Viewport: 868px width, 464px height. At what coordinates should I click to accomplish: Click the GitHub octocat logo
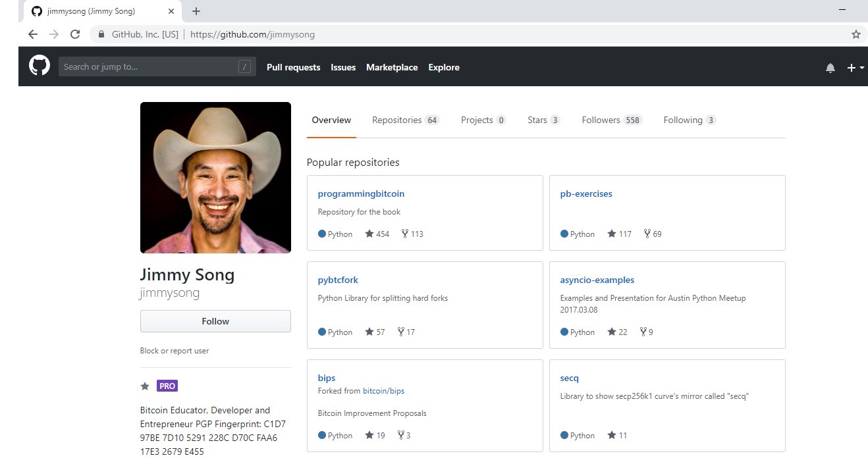point(40,66)
